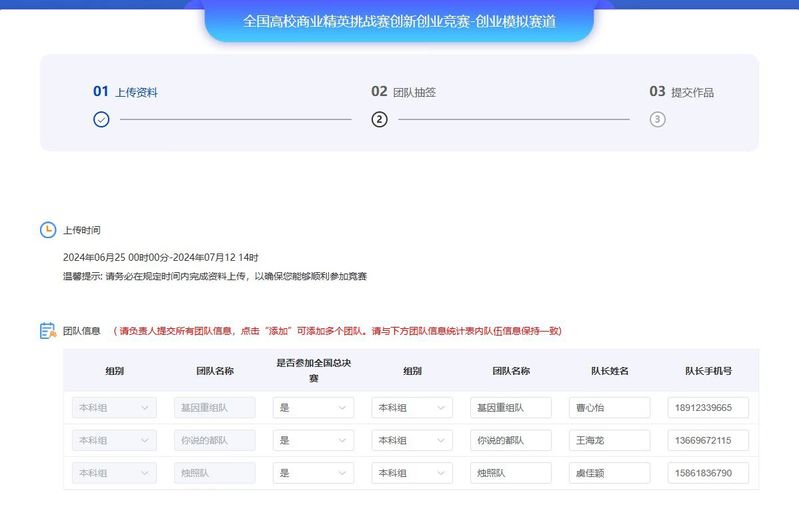Viewport: 799px width, 517px height.
Task: Click the step 03 circle icon
Action: (x=657, y=120)
